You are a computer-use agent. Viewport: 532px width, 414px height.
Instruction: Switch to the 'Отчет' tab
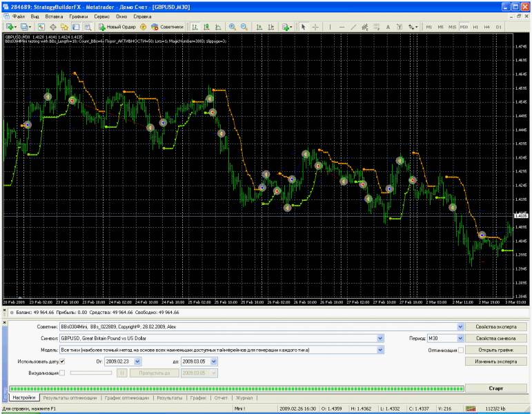pyautogui.click(x=221, y=398)
